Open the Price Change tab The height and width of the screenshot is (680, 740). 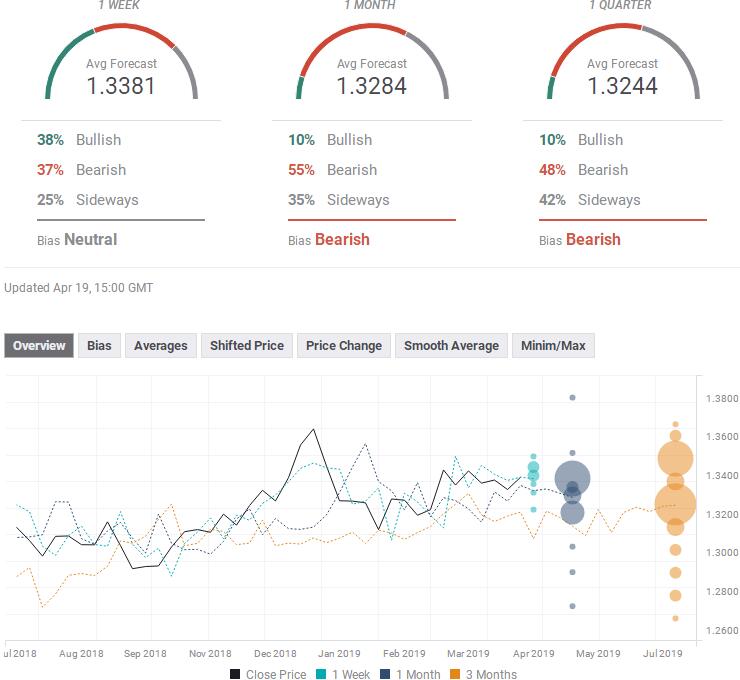pyautogui.click(x=343, y=346)
